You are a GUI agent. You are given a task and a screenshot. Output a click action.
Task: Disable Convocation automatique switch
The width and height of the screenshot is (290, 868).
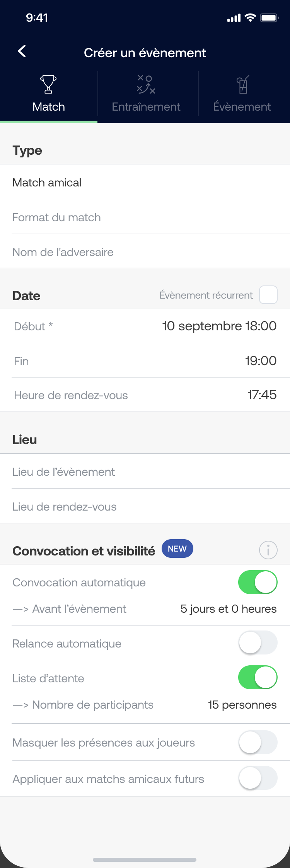258,582
